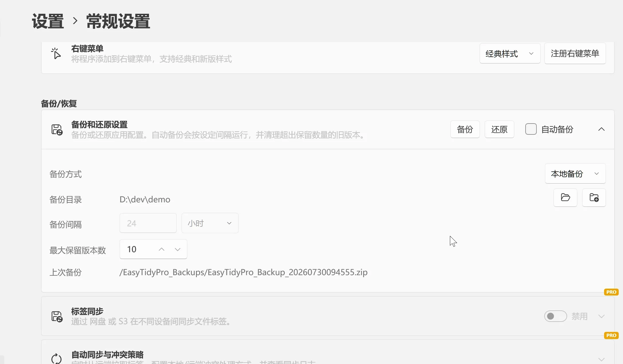
Task: Click the 还原 button
Action: pos(499,129)
